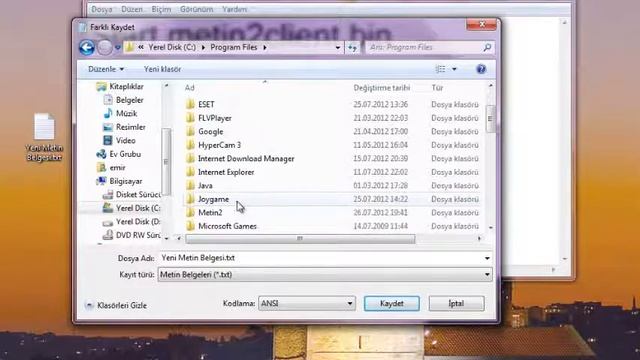Viewport: 640px width, 360px height.
Task: Open Dosya menu in Notepad window
Action: click(102, 9)
